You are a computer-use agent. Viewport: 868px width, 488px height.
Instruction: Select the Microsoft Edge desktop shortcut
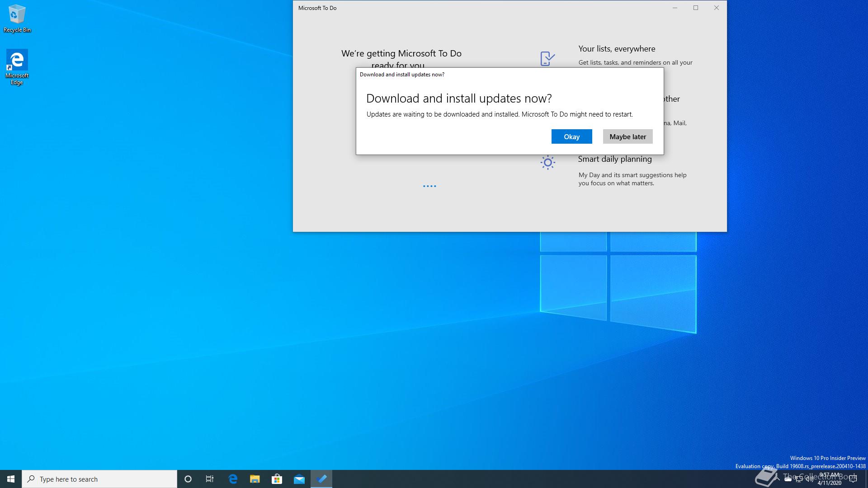pyautogui.click(x=17, y=67)
